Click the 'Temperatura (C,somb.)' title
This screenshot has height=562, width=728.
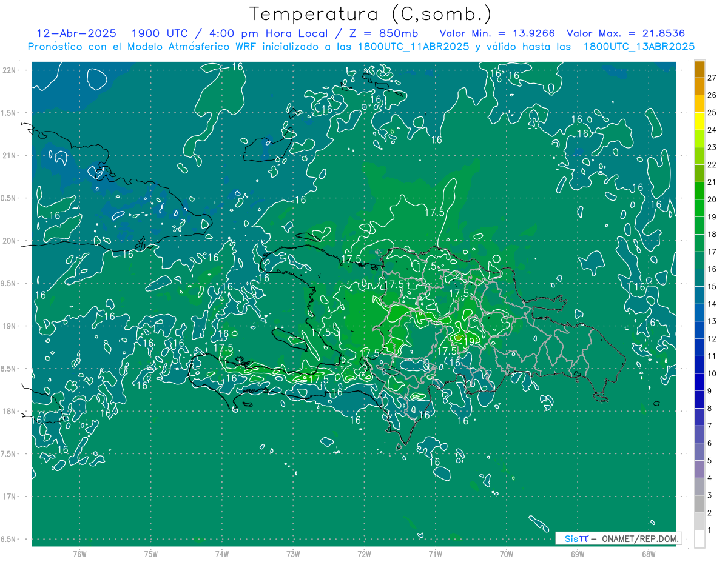[x=371, y=13]
